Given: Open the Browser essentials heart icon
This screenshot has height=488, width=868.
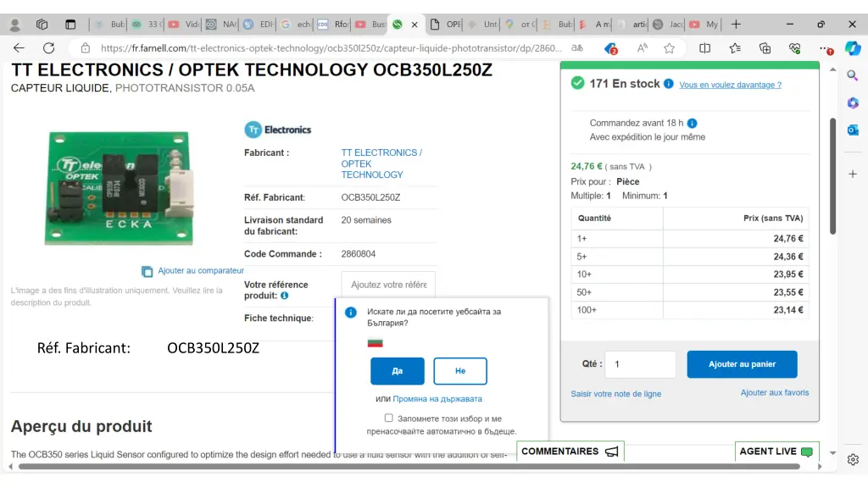Looking at the screenshot, I should point(795,48).
